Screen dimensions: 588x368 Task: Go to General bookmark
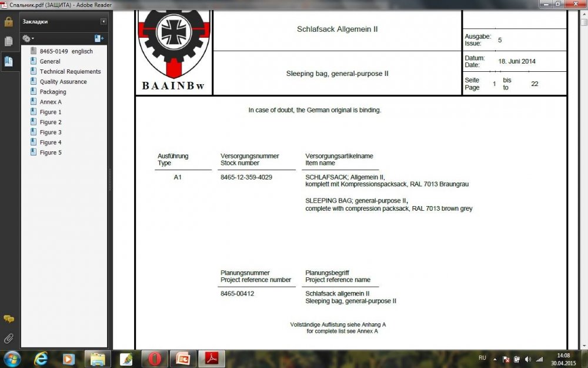click(50, 61)
